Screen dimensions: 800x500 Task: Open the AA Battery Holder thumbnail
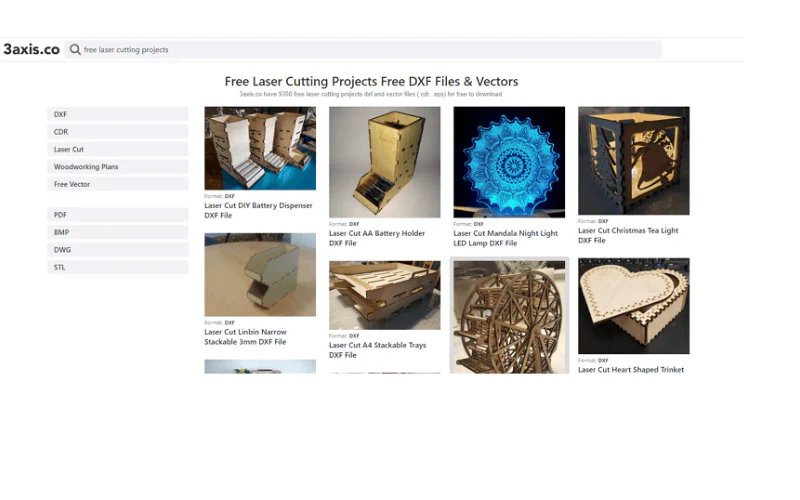point(385,162)
